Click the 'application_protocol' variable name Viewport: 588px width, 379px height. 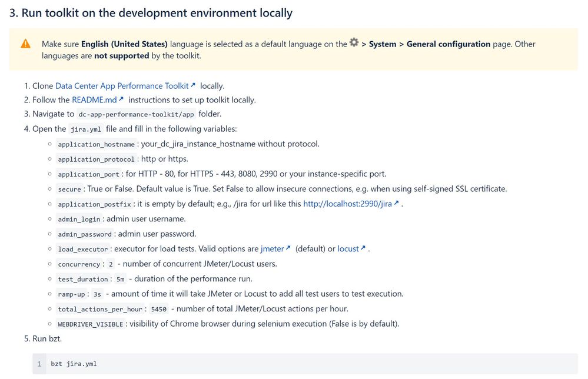[x=96, y=159]
